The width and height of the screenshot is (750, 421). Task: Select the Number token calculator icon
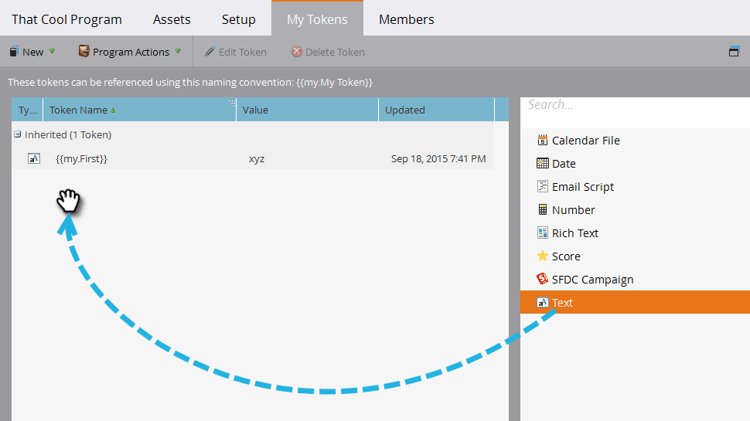coord(542,210)
